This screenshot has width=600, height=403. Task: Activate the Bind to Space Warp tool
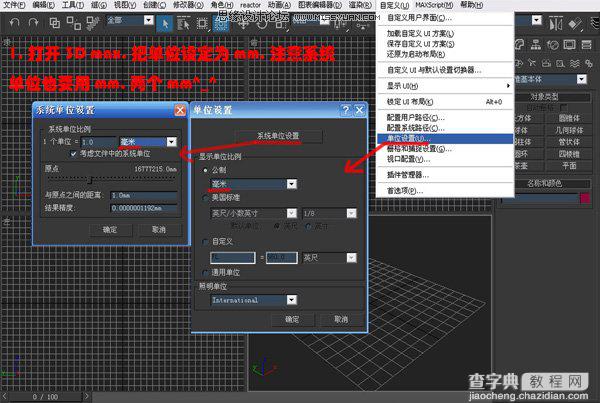coord(93,23)
